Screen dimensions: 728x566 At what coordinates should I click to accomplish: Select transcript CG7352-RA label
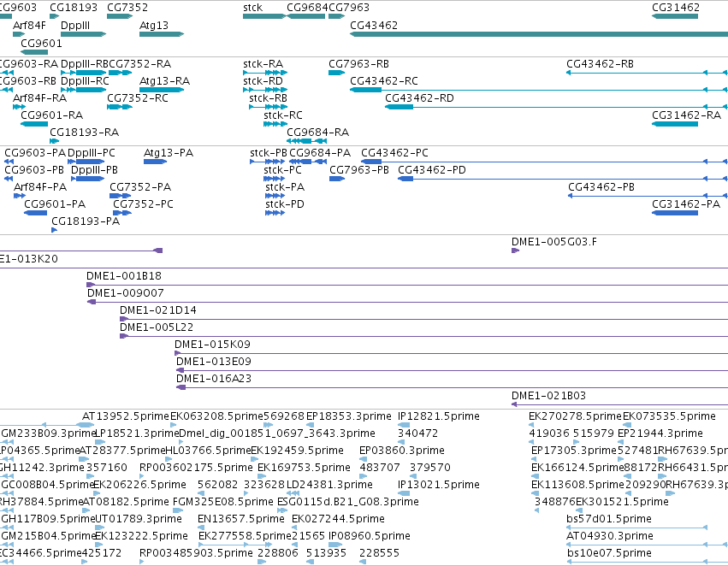(x=140, y=64)
